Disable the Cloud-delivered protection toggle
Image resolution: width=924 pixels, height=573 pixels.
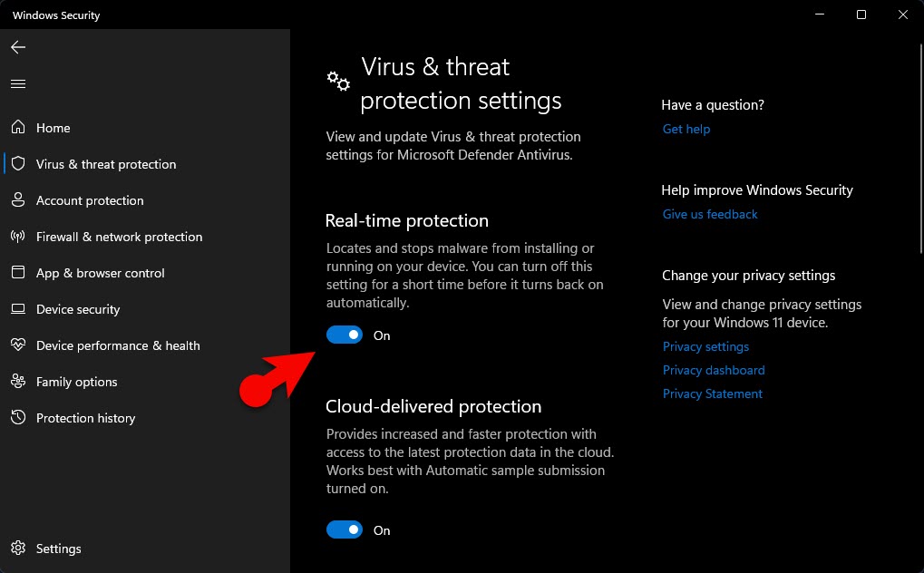pos(345,530)
